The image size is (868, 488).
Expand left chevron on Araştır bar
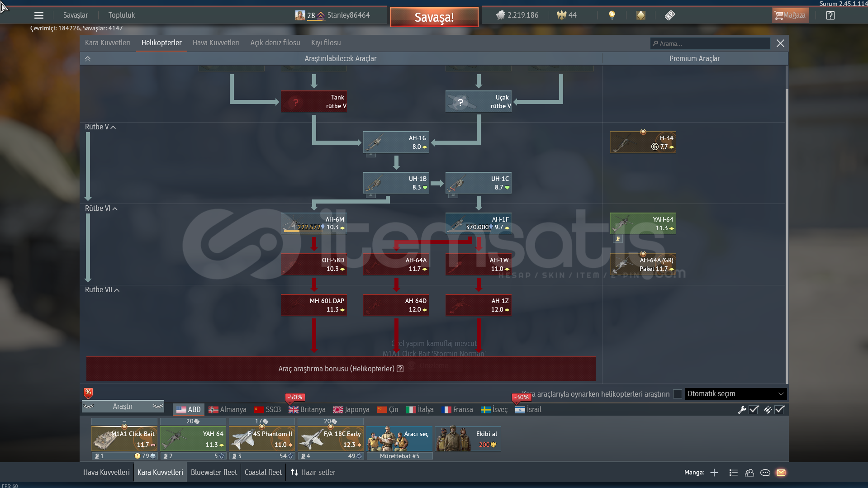tap(88, 407)
